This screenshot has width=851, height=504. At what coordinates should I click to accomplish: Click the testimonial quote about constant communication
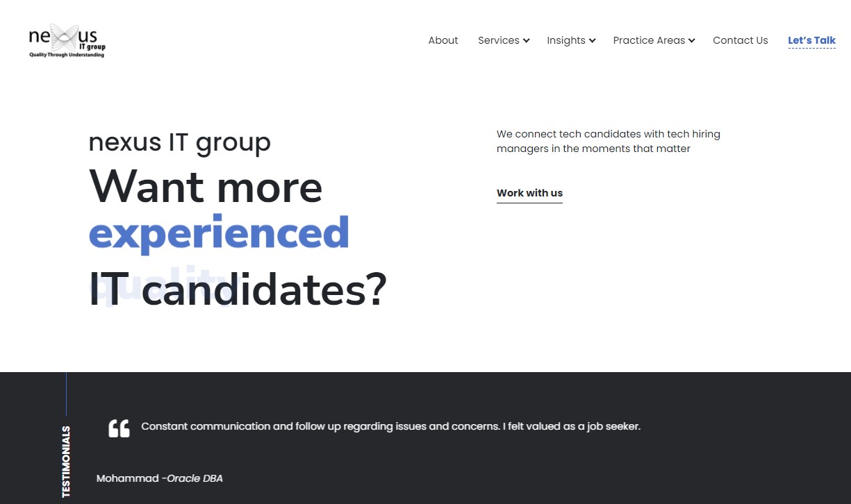click(390, 426)
